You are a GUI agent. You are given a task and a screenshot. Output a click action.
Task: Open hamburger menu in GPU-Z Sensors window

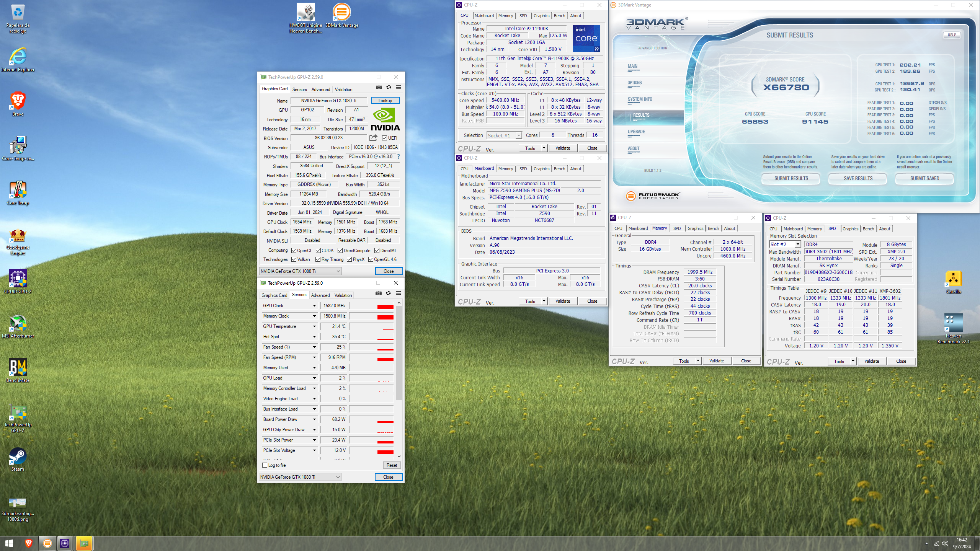pyautogui.click(x=398, y=293)
